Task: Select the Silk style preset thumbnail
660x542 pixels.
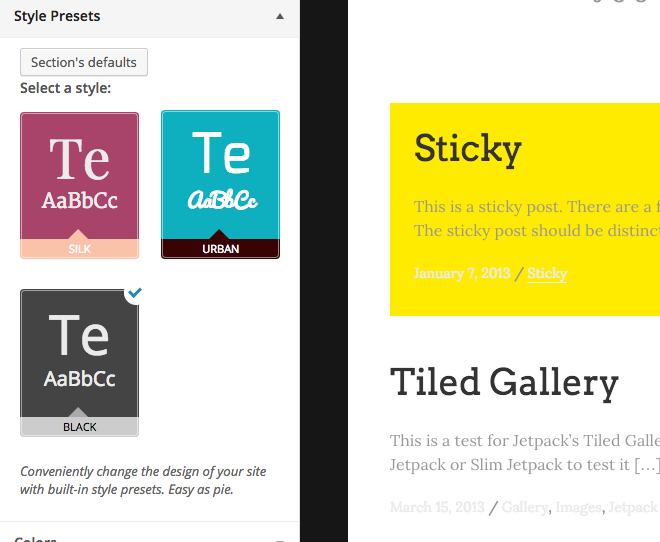Action: click(80, 185)
